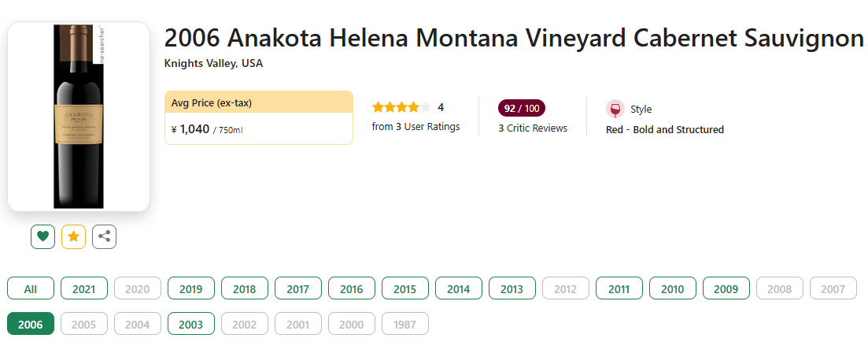Select the 2019 vintage pill
This screenshot has width=868, height=342.
coord(191,288)
